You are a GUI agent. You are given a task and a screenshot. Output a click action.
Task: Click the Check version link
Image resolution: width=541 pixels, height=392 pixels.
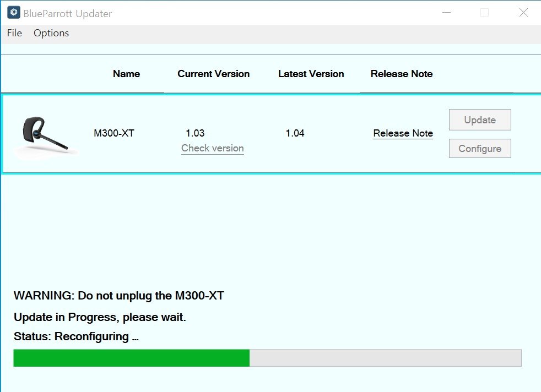(x=213, y=148)
